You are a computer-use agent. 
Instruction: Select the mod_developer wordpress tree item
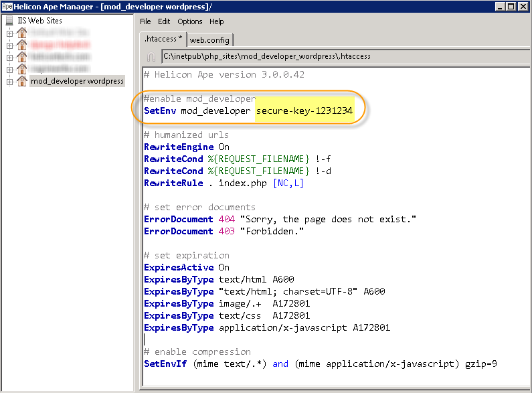[x=77, y=81]
